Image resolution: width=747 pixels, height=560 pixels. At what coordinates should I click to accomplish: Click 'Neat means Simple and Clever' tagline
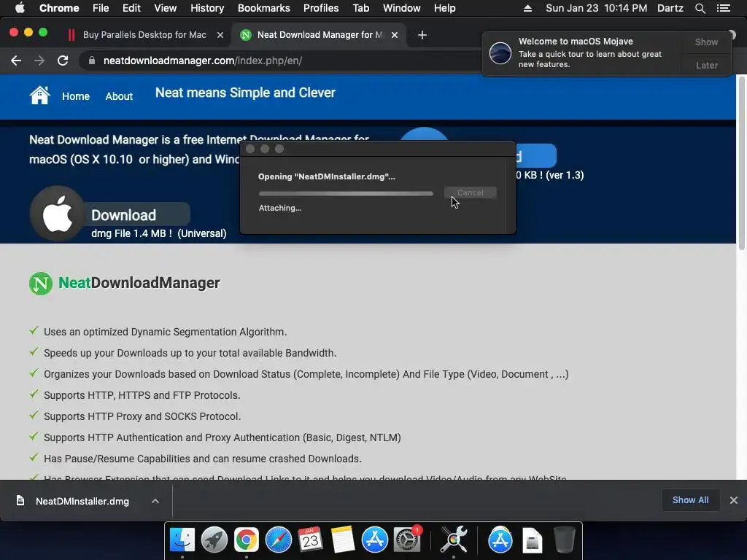pos(245,93)
